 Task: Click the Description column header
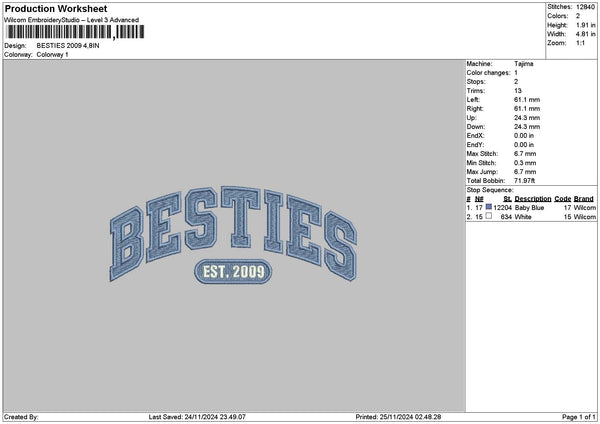(533, 199)
